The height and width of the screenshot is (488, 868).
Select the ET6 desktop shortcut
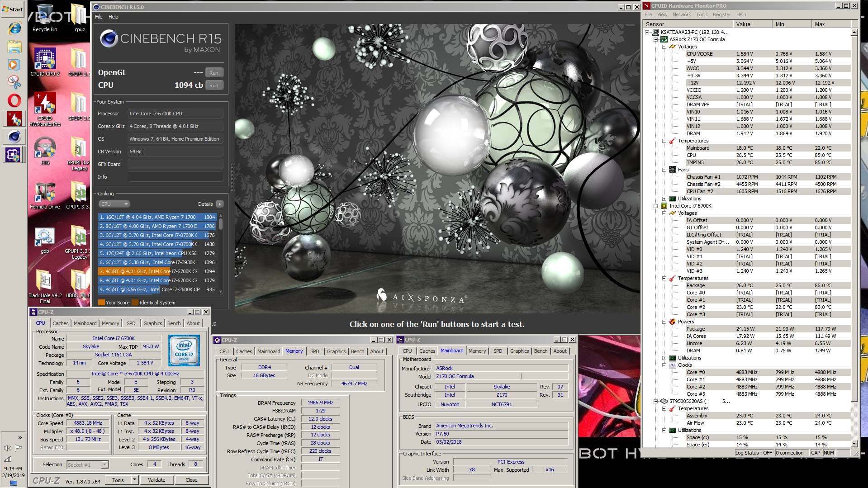click(x=45, y=152)
